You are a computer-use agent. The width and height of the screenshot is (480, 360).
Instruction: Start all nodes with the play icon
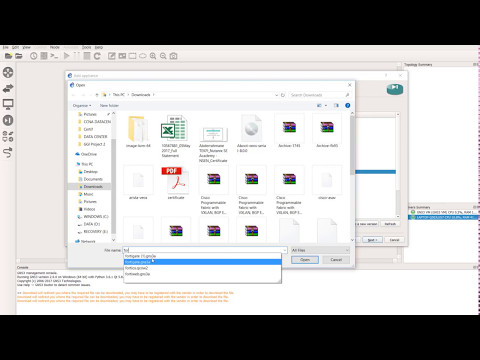click(67, 56)
